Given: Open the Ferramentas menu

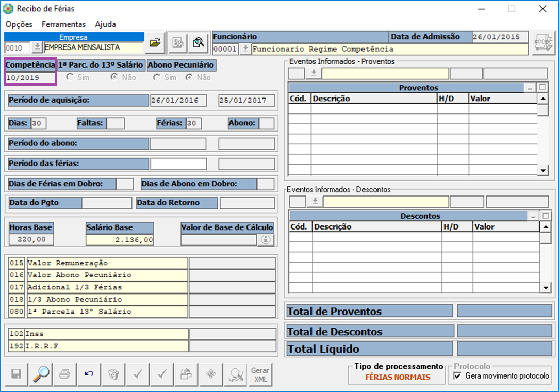Looking at the screenshot, I should coord(63,24).
